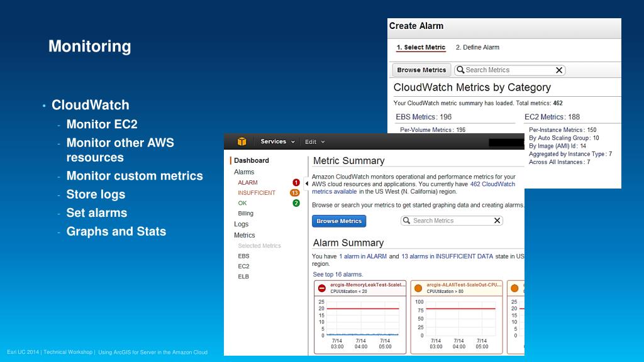The image size is (644, 362).
Task: Collapse the sidebar with the arrow handle
Action: pos(306,184)
